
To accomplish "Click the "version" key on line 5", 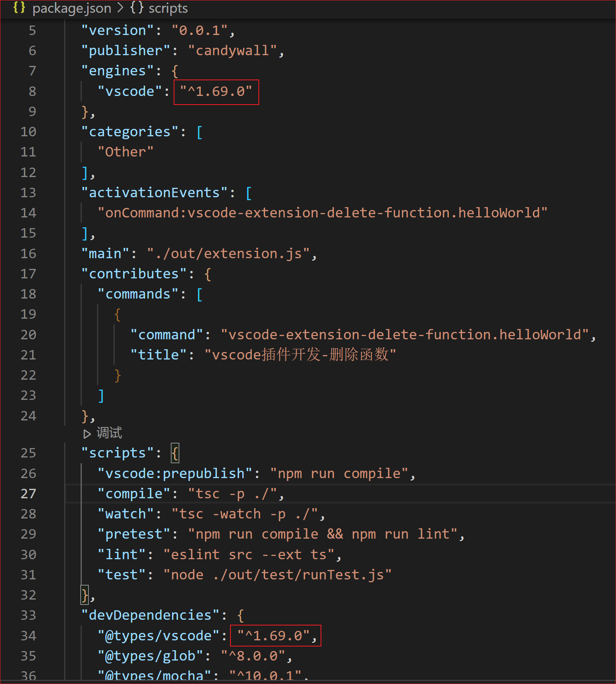I will click(x=118, y=30).
